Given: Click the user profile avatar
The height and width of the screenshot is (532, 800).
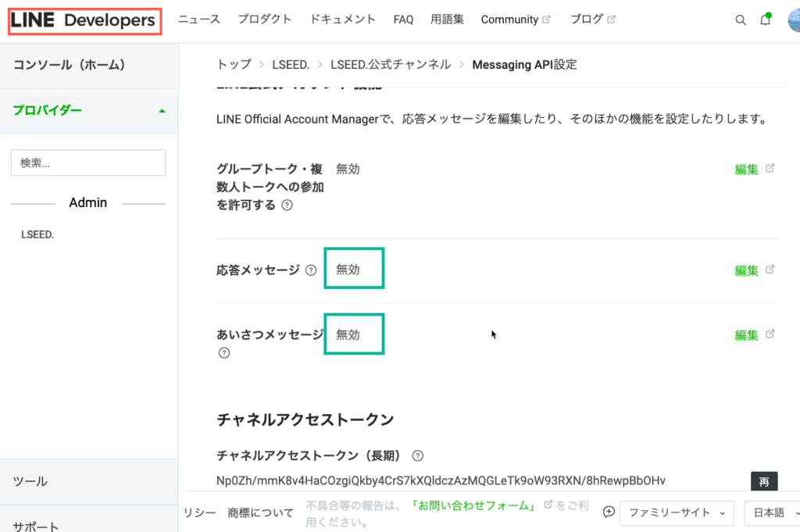Looking at the screenshot, I should 794,20.
